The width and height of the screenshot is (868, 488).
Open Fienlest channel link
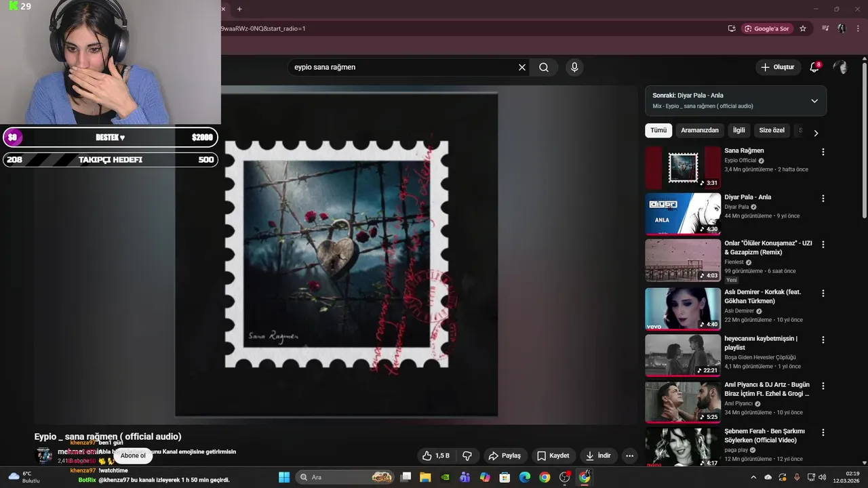(734, 262)
